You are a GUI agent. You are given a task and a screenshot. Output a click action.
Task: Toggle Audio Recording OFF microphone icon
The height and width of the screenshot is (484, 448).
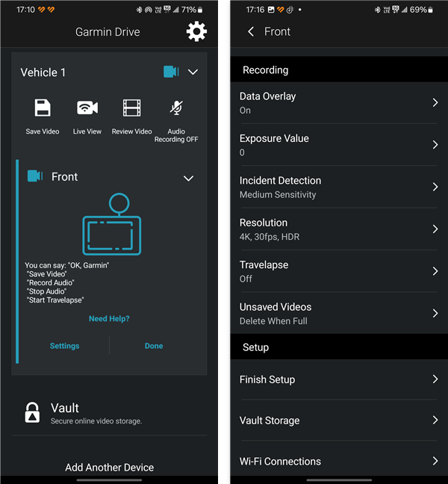coord(176,108)
